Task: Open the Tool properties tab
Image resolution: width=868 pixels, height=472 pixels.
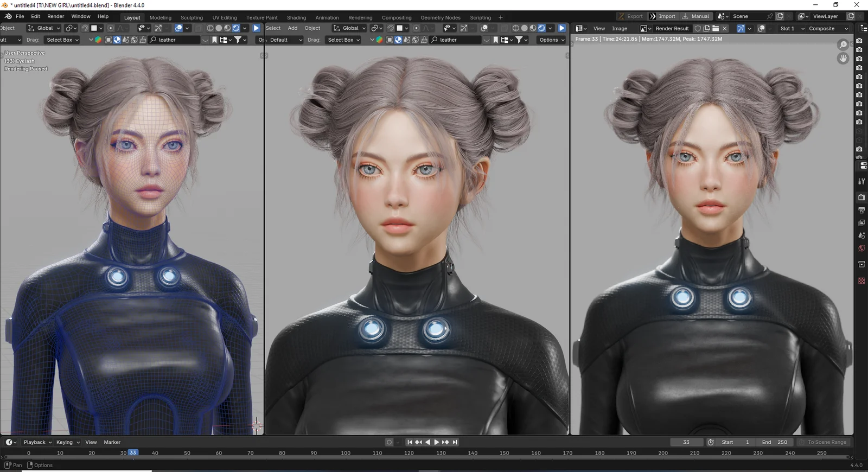Action: (x=861, y=181)
